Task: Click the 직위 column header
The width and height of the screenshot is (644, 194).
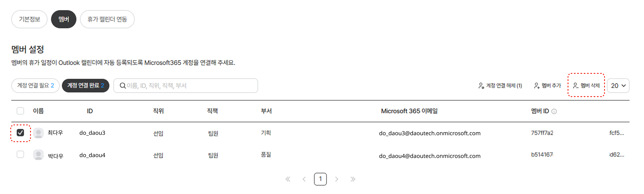Action: 158,111
